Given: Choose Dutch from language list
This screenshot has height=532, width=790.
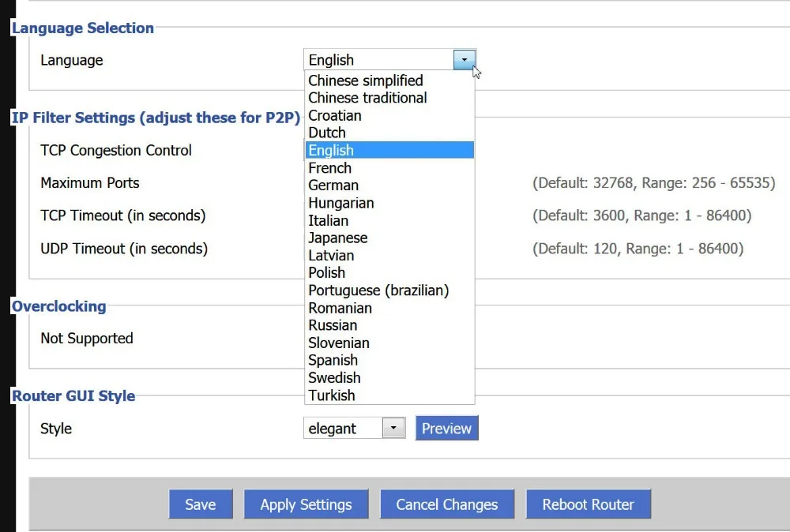Looking at the screenshot, I should [x=389, y=133].
